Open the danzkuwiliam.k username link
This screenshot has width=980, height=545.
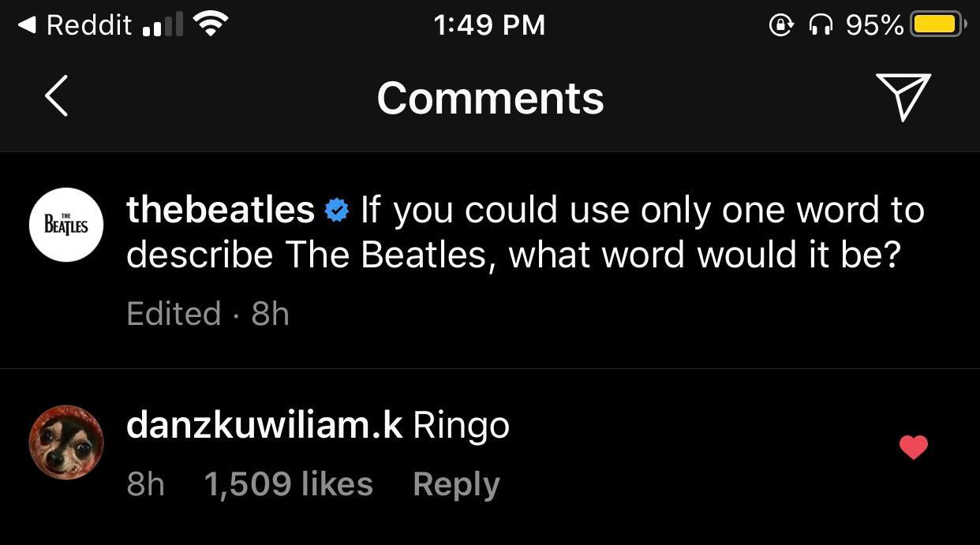pos(264,426)
